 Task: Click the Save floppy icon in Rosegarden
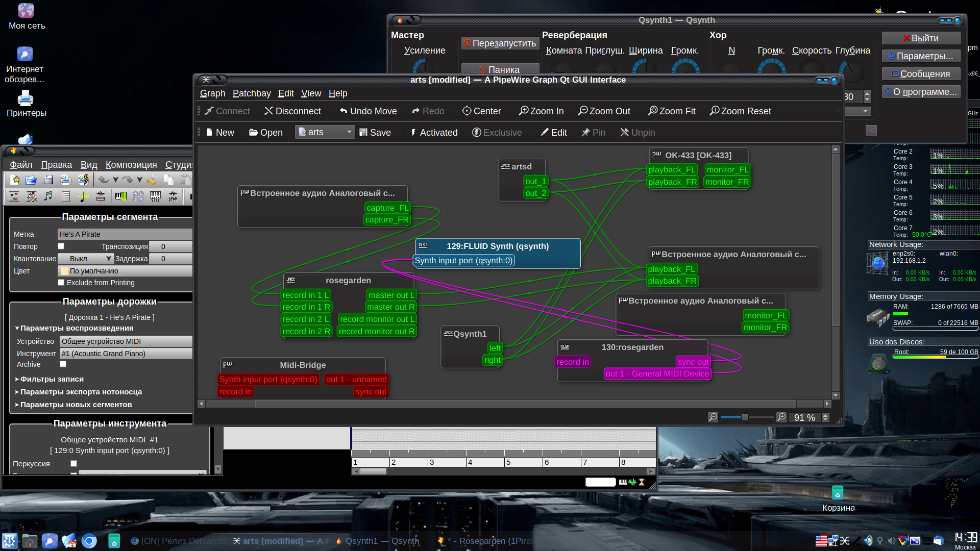point(48,180)
